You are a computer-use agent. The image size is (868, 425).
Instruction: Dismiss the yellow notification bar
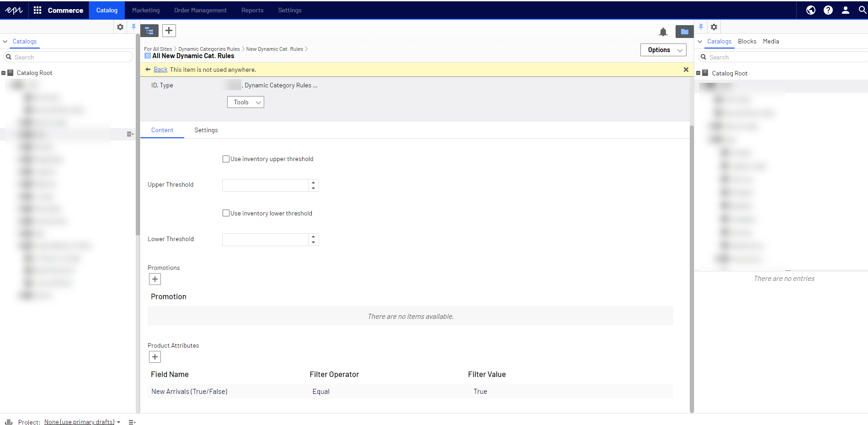point(686,70)
